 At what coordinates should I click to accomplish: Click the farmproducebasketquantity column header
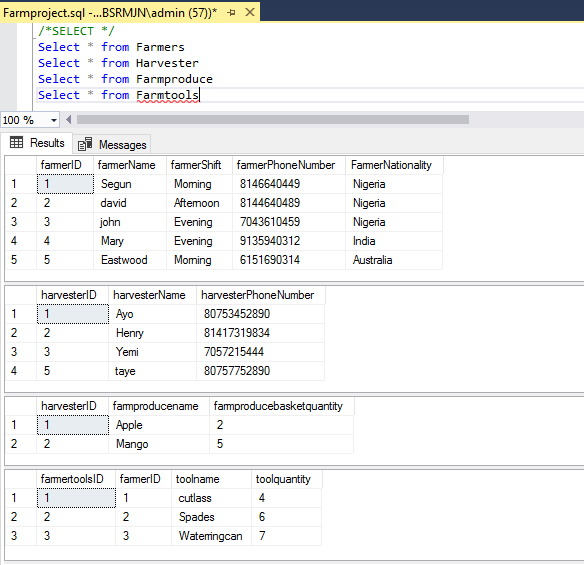tap(282, 406)
